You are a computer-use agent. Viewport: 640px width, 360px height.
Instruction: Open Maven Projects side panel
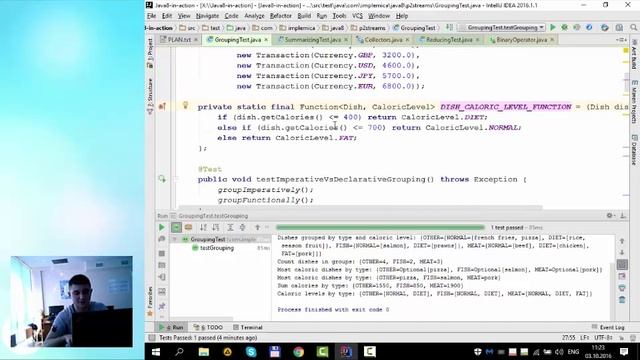634,101
